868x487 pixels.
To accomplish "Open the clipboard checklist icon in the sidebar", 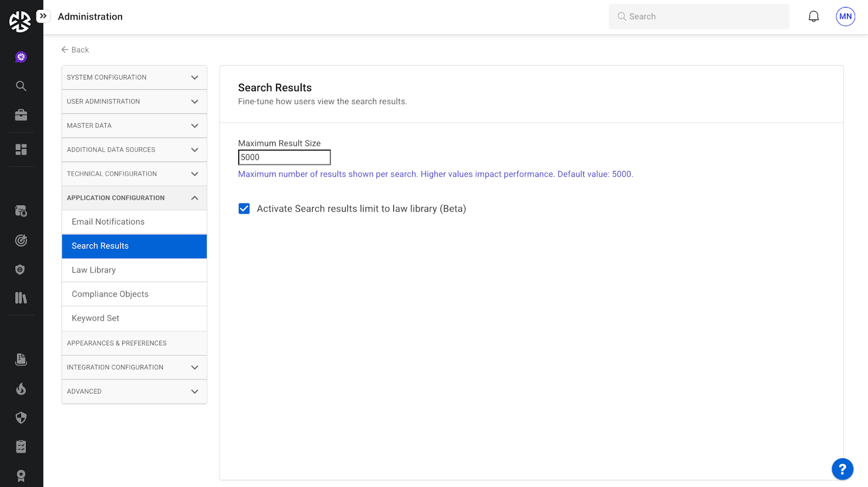I will [21, 446].
